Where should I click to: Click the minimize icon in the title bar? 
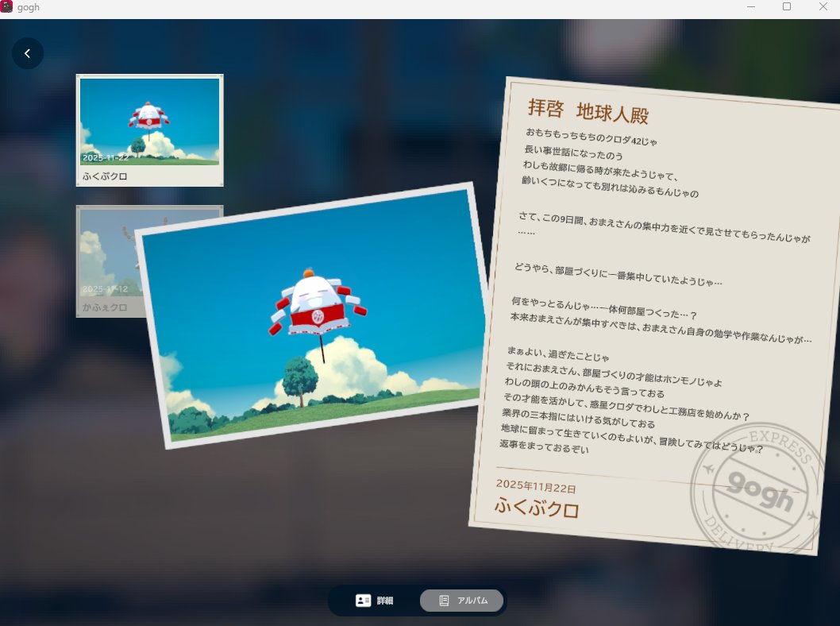(x=750, y=7)
